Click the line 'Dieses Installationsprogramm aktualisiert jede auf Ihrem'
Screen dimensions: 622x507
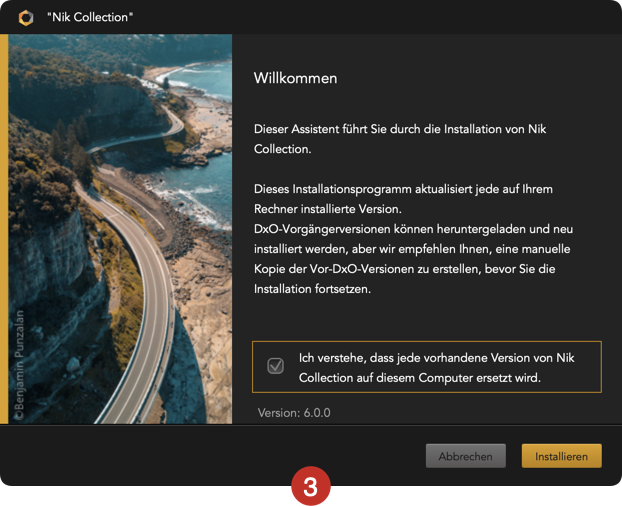[x=403, y=189]
